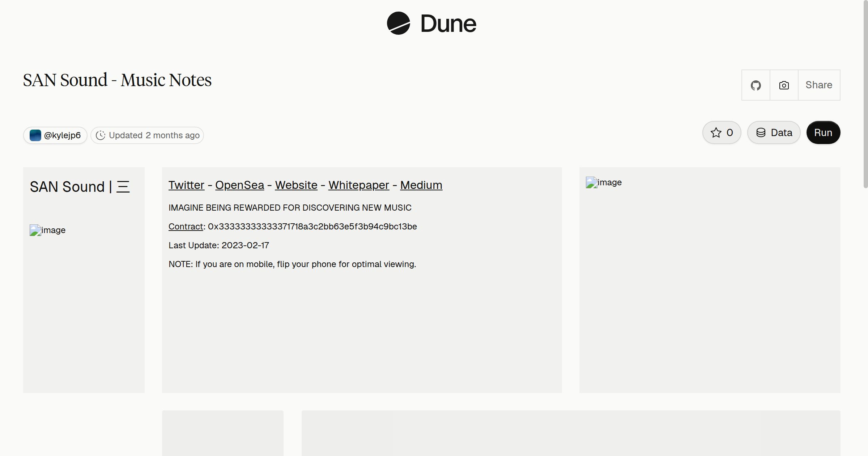
Task: Click the SAN Sound - Music Notes title
Action: [117, 80]
